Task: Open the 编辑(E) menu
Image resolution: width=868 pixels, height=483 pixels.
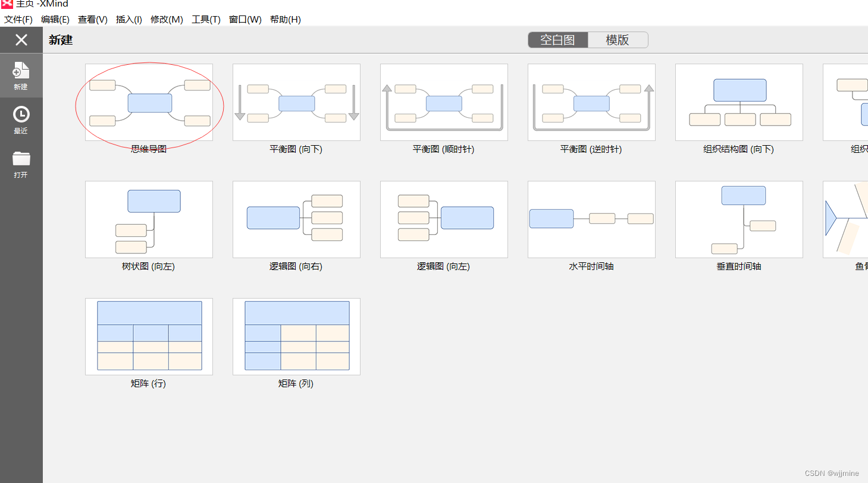Action: point(55,19)
